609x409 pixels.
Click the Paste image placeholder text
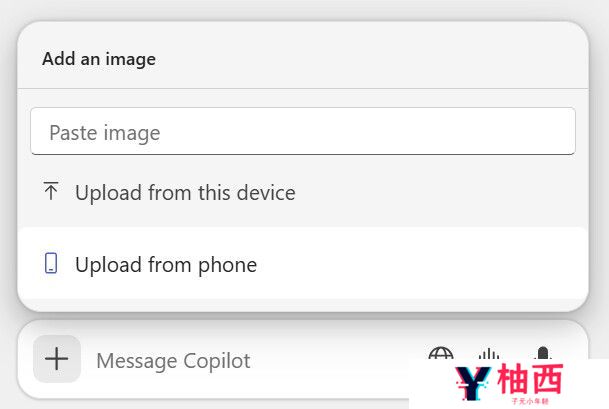click(105, 133)
